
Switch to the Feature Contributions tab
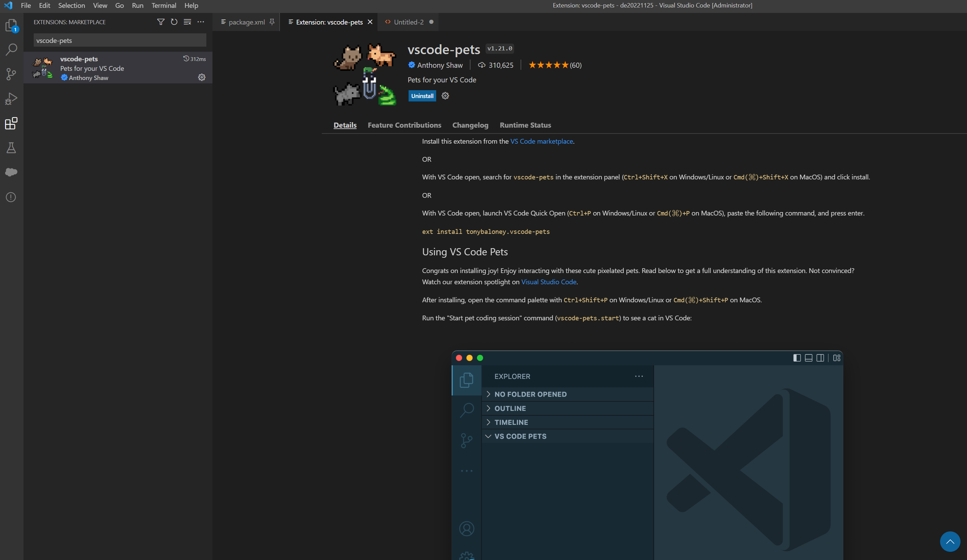tap(405, 125)
